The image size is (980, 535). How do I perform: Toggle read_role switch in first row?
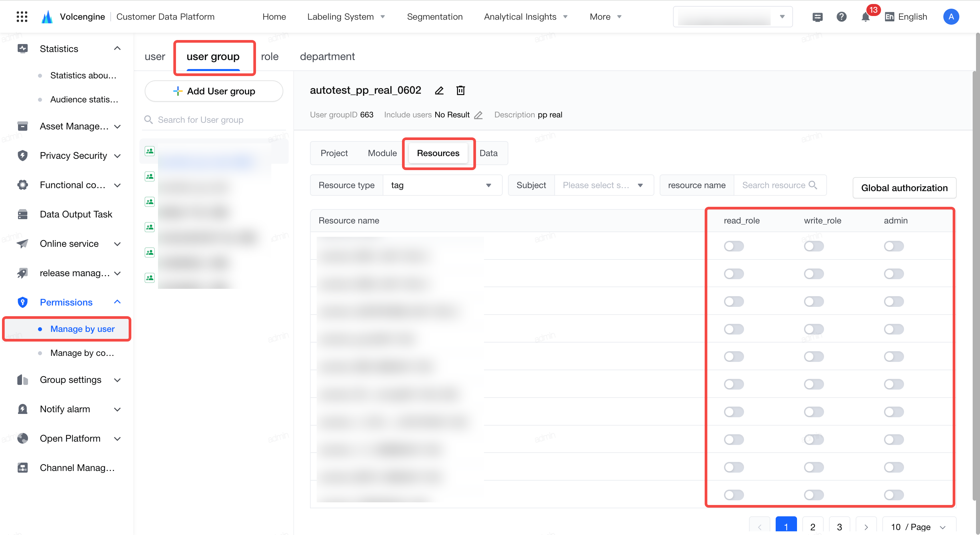(733, 246)
